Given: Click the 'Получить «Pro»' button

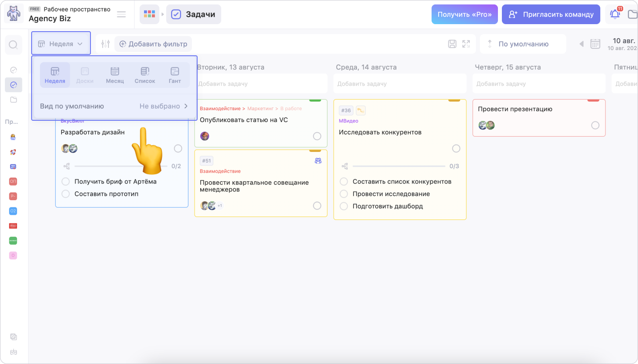Looking at the screenshot, I should pyautogui.click(x=464, y=14).
